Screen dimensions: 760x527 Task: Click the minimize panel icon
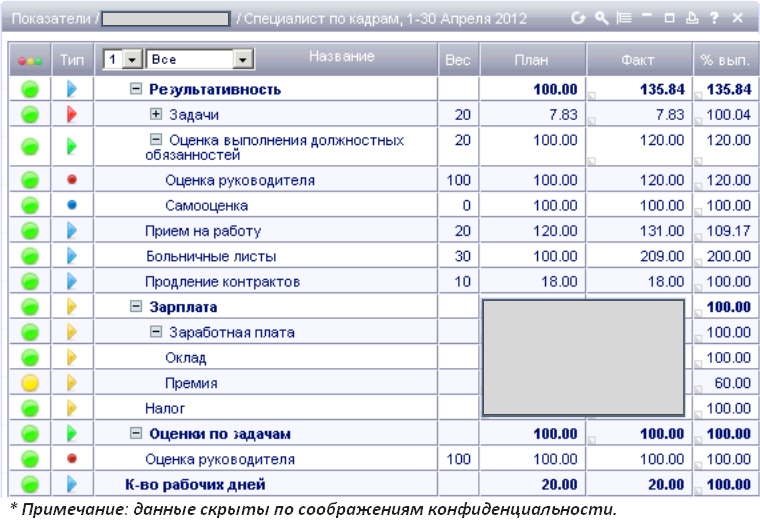(x=647, y=16)
